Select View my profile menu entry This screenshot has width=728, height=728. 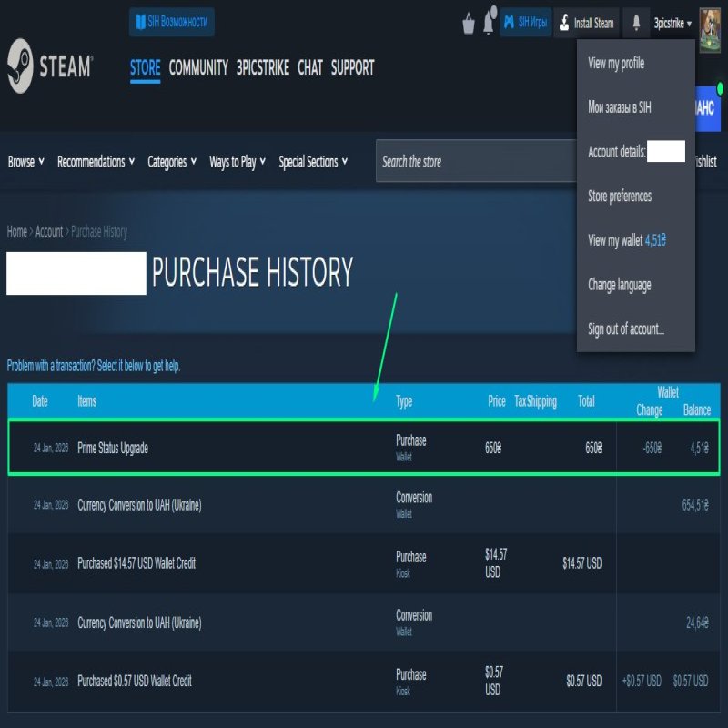616,63
